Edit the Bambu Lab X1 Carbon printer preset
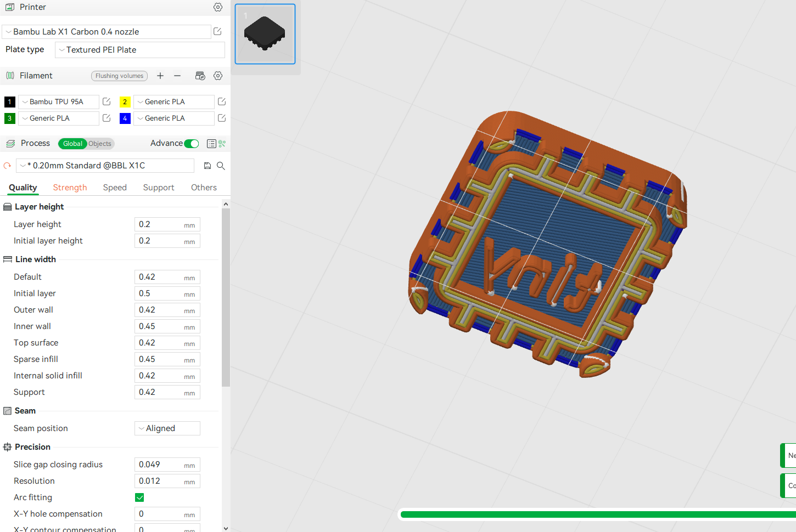 tap(217, 31)
